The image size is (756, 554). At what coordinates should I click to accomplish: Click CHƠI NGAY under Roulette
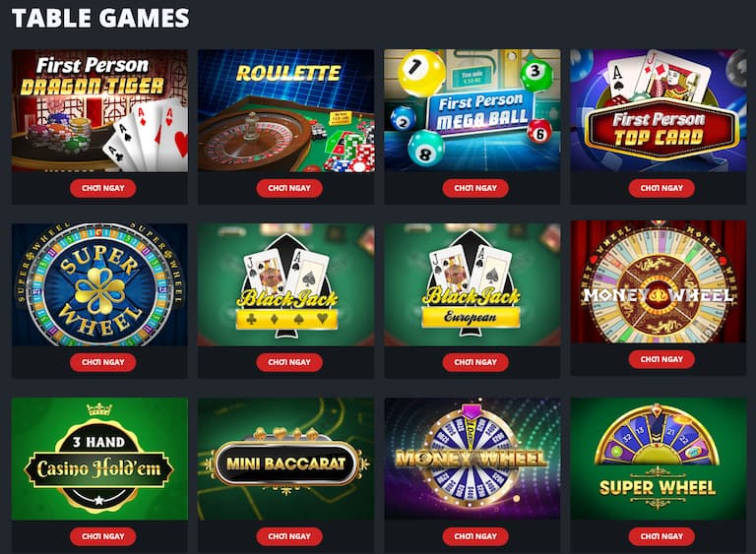coord(289,188)
